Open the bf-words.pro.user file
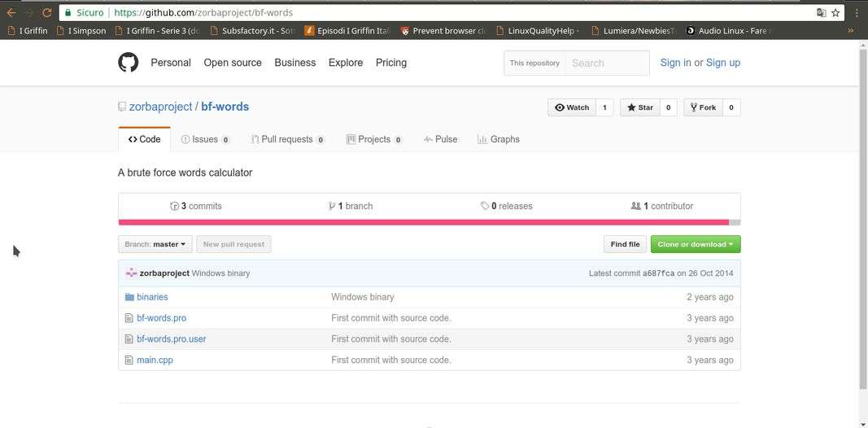Viewport: 868px width, 428px height. pos(171,338)
